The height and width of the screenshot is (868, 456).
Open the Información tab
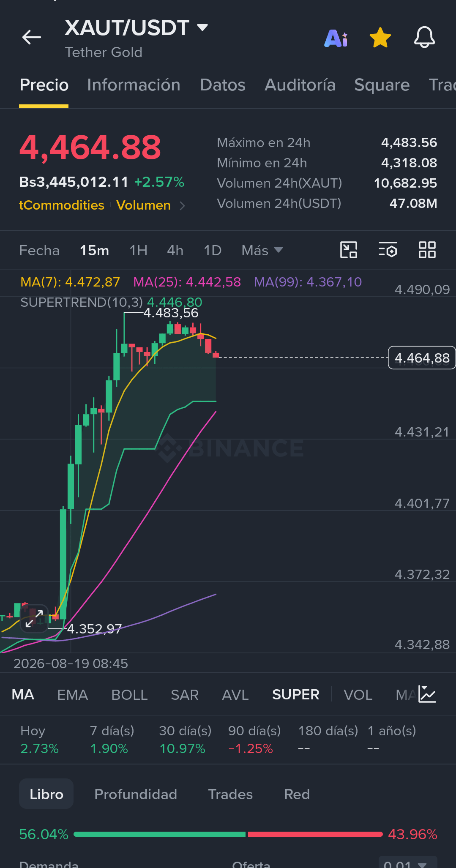(x=134, y=85)
